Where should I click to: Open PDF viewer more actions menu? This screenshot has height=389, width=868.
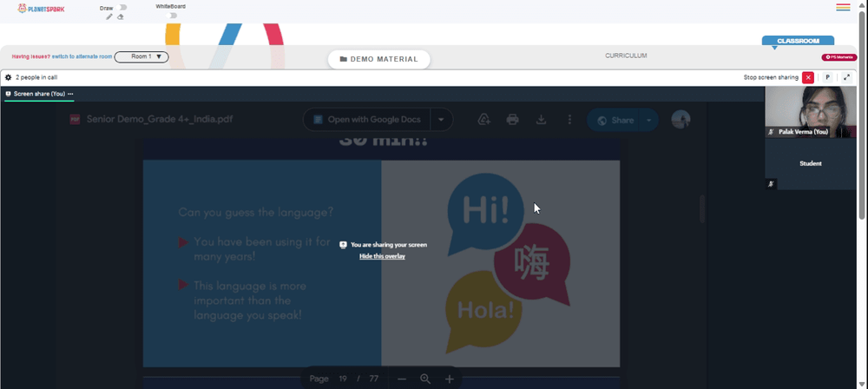click(x=569, y=120)
